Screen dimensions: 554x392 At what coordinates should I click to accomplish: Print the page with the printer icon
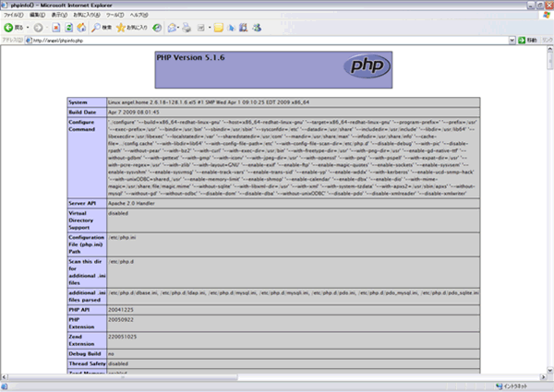[x=187, y=28]
